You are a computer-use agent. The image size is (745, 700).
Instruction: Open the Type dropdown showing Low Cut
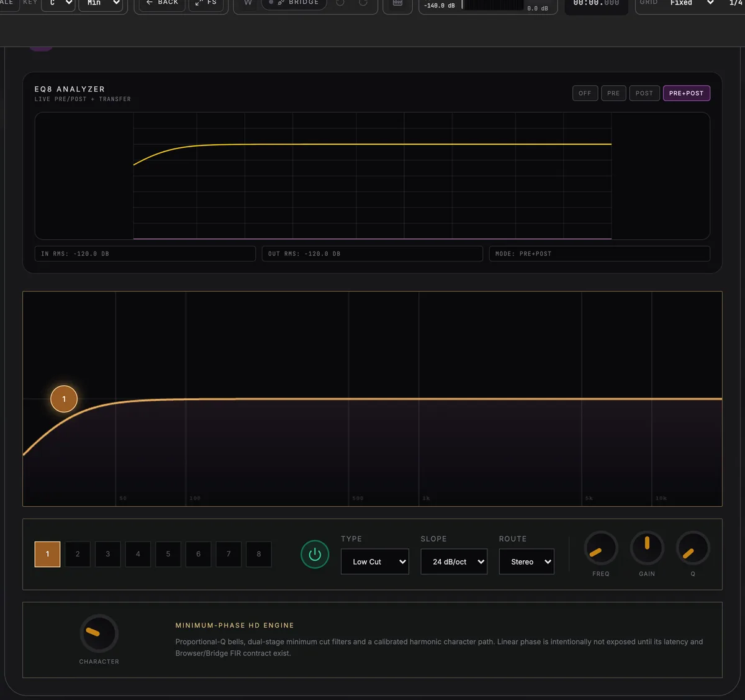click(x=375, y=561)
